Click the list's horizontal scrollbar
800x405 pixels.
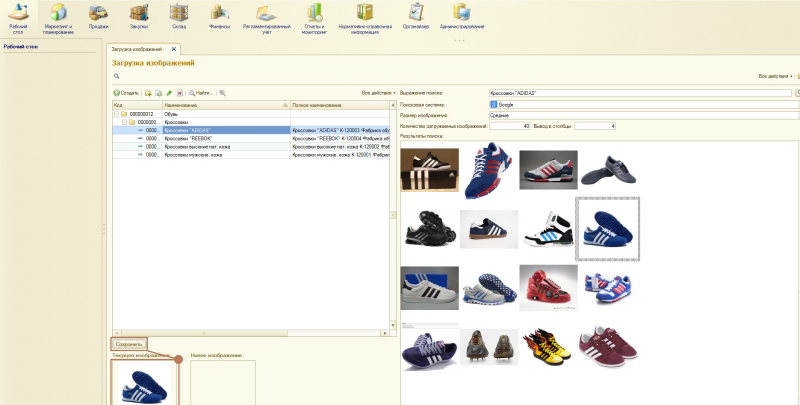coord(251,333)
